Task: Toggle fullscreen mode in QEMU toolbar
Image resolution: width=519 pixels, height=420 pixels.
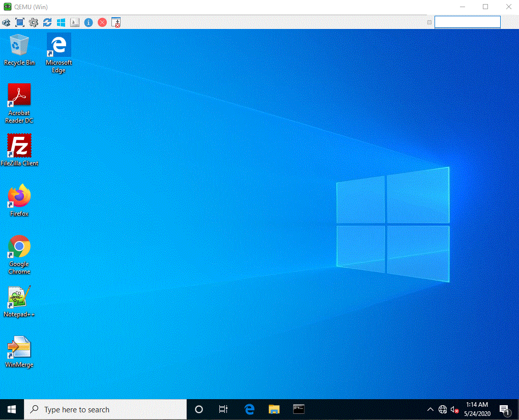Action: (20, 22)
